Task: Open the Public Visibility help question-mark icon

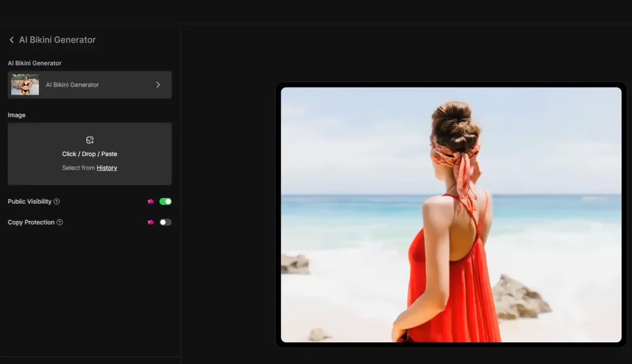Action: (x=57, y=201)
